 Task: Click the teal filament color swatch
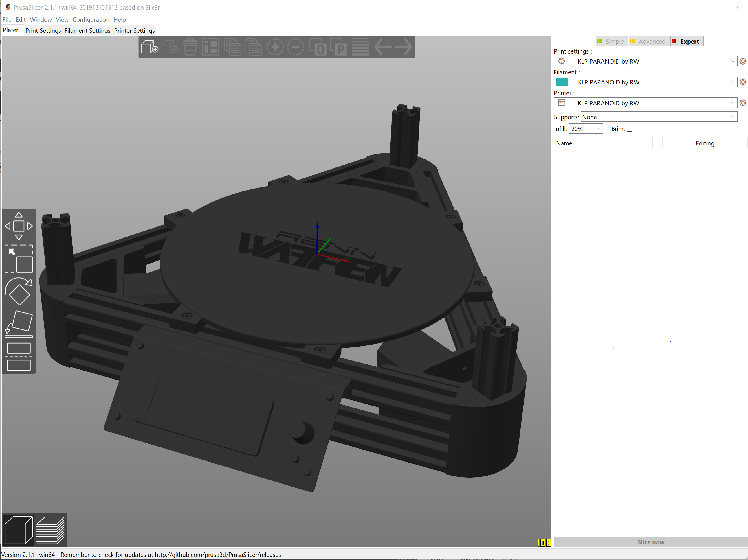[x=562, y=82]
